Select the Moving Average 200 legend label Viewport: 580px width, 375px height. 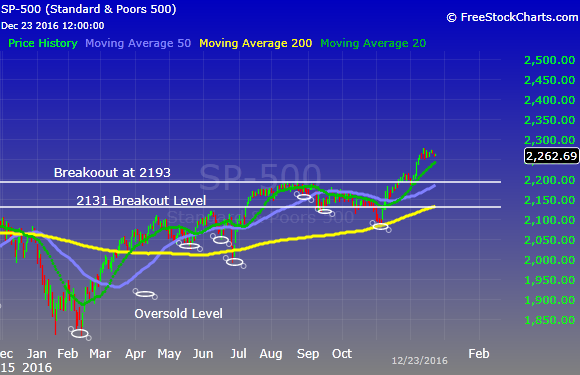pos(256,43)
